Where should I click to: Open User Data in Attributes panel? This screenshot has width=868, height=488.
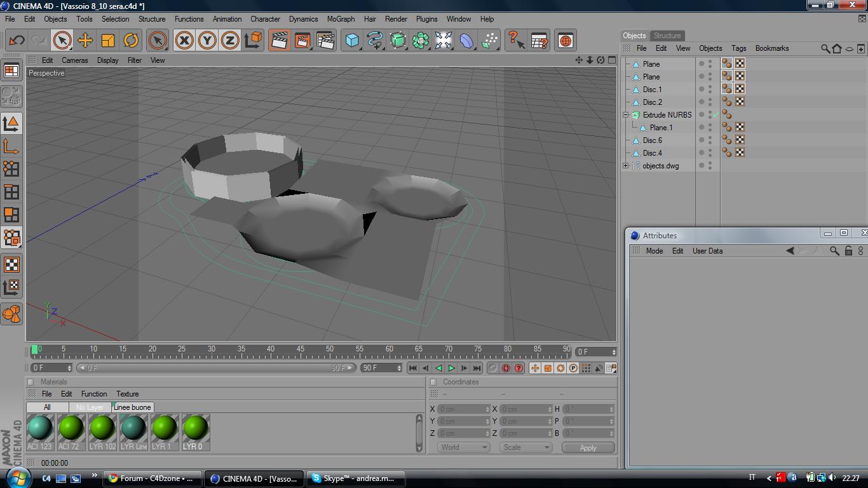coord(707,251)
